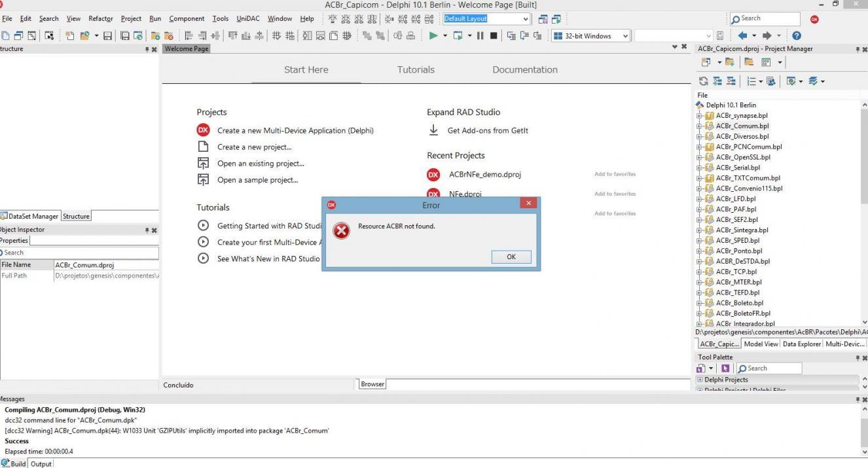Image resolution: width=868 pixels, height=468 pixels.
Task: Click the top-right IDE Search field
Action: (765, 19)
